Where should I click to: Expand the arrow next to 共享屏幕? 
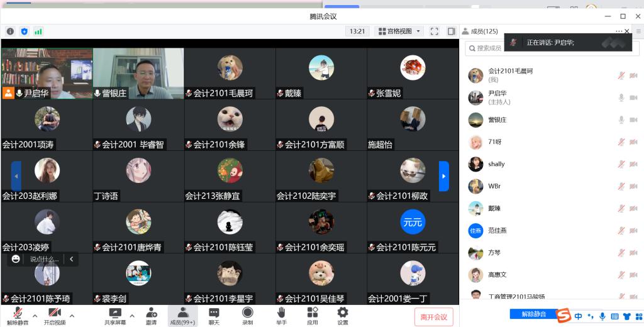pyautogui.click(x=132, y=315)
